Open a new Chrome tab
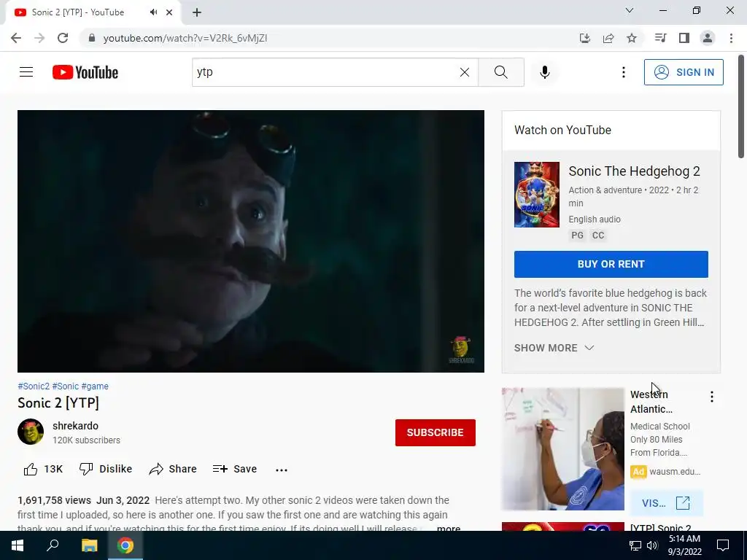747x560 pixels. coord(197,12)
